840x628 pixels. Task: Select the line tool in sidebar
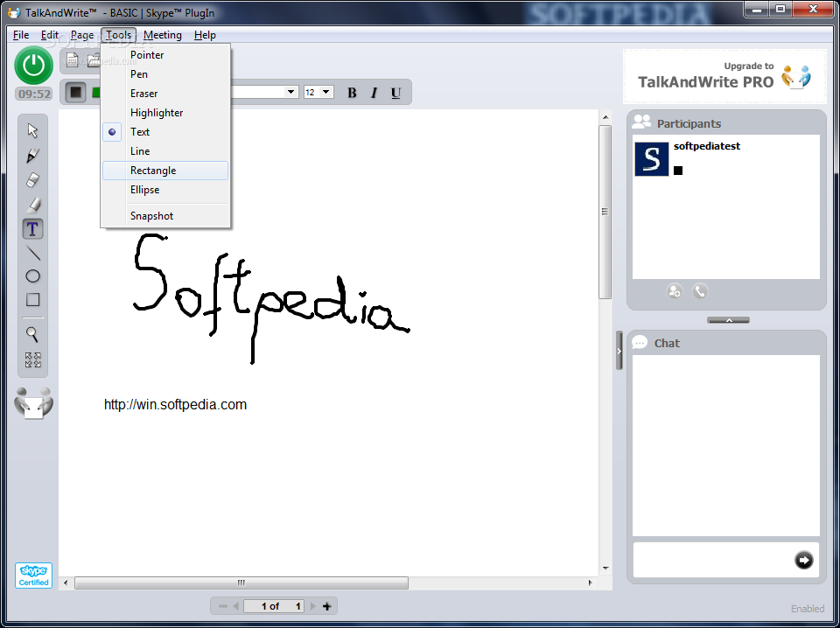[32, 253]
